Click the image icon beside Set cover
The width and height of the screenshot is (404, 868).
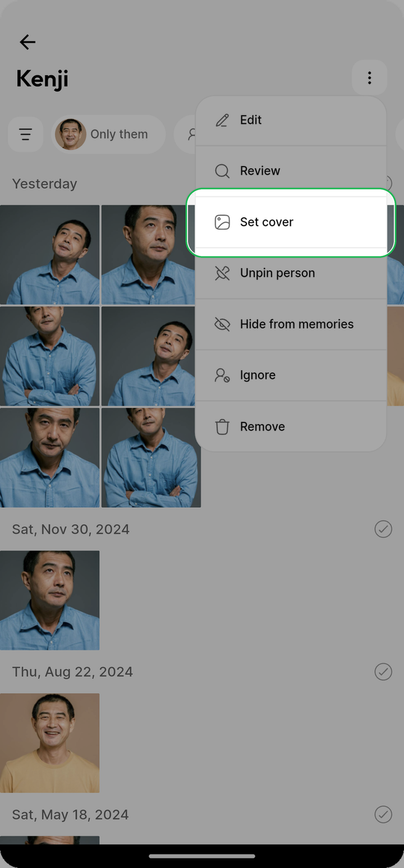point(222,222)
